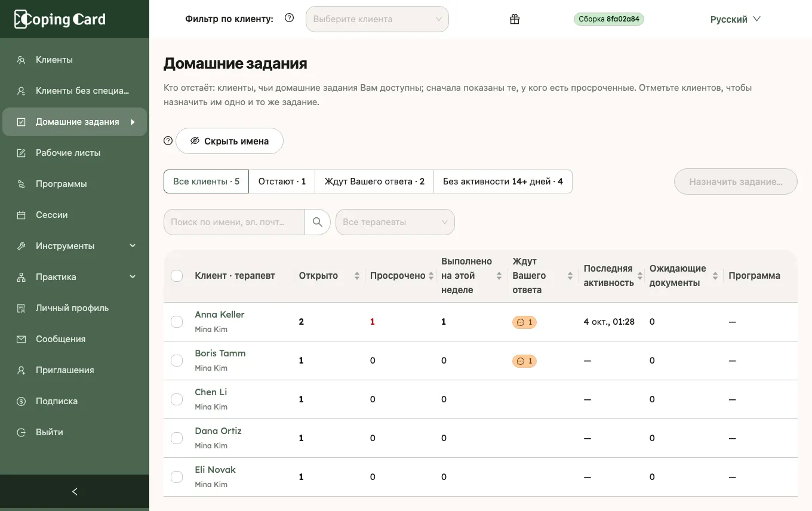Open Программы section
812x511 pixels.
pyautogui.click(x=75, y=184)
